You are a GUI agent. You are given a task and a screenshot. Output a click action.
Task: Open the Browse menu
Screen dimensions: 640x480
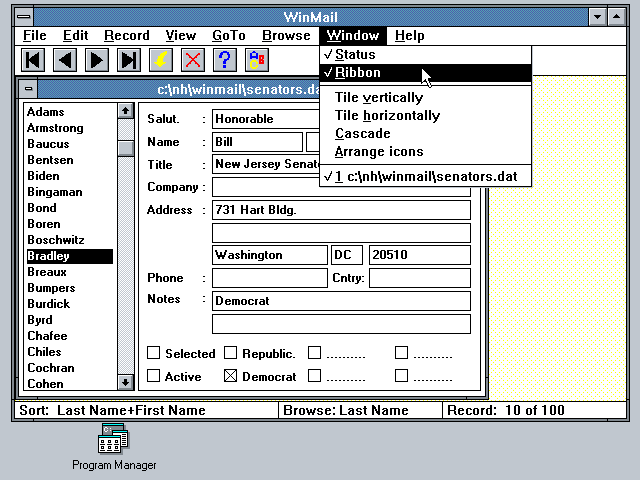[286, 36]
